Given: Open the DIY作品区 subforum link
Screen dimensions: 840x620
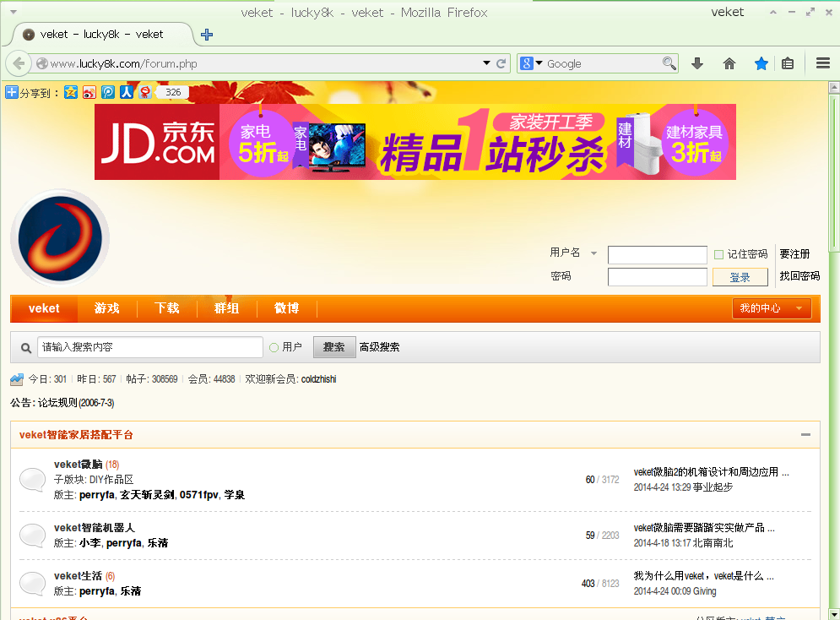Looking at the screenshot, I should click(111, 480).
